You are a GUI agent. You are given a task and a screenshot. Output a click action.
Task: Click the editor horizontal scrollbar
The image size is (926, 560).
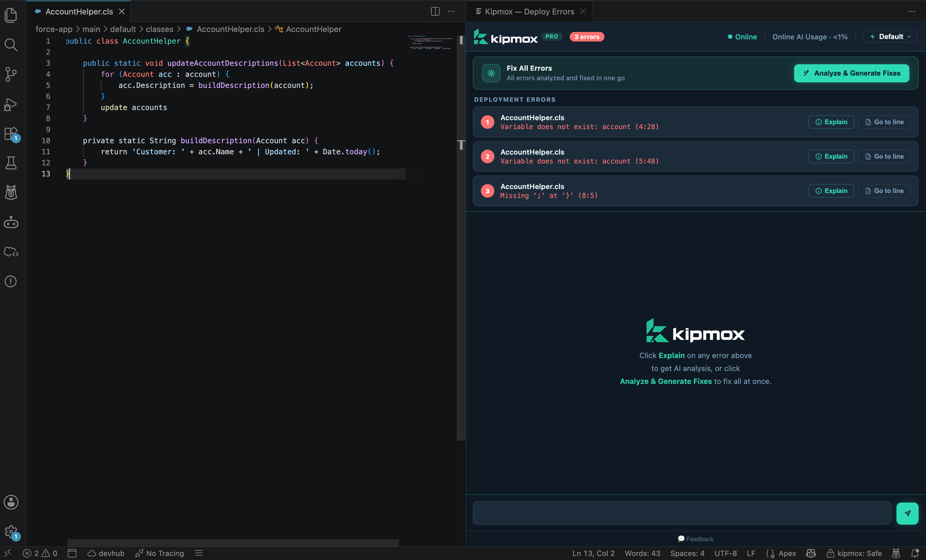pyautogui.click(x=233, y=543)
